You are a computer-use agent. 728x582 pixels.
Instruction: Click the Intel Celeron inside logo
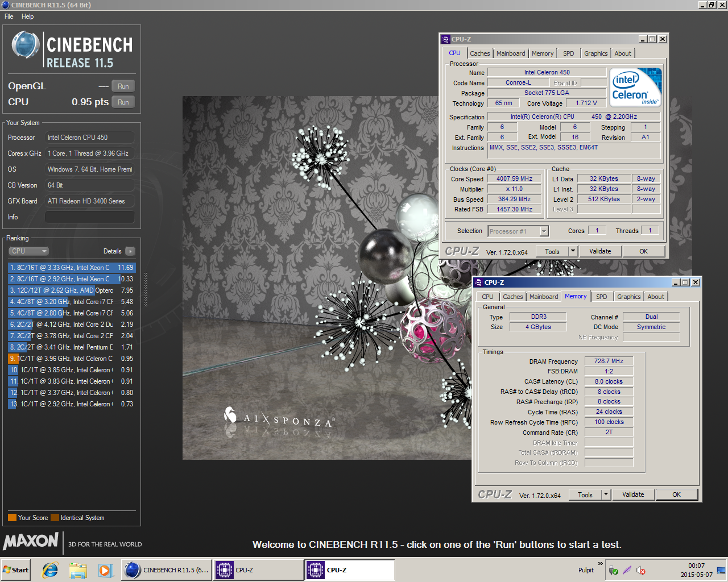[635, 88]
